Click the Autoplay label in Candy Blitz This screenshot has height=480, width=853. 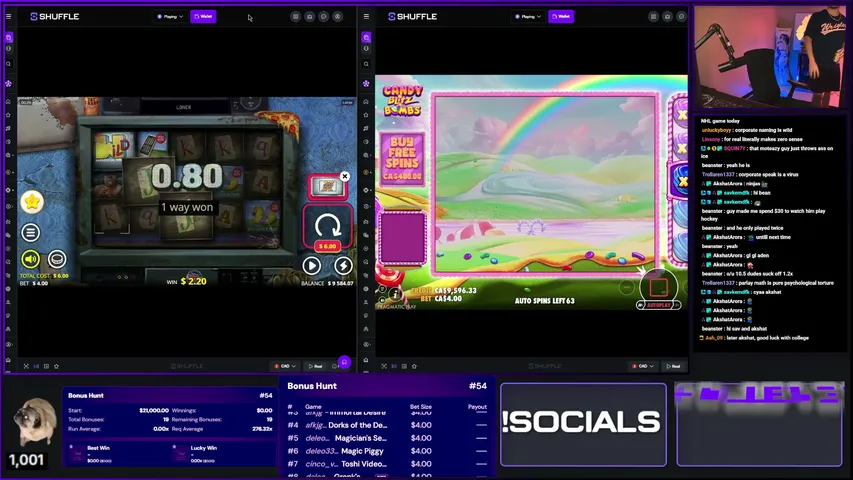658,305
